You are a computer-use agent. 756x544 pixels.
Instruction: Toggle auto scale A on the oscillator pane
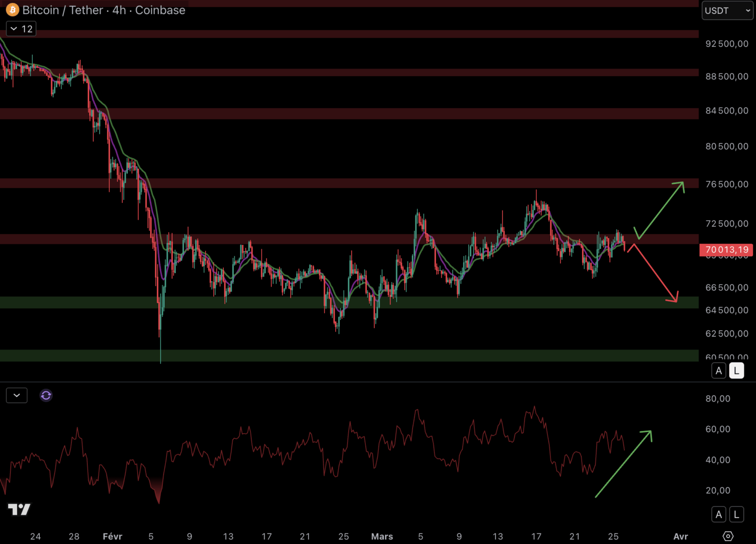719,514
